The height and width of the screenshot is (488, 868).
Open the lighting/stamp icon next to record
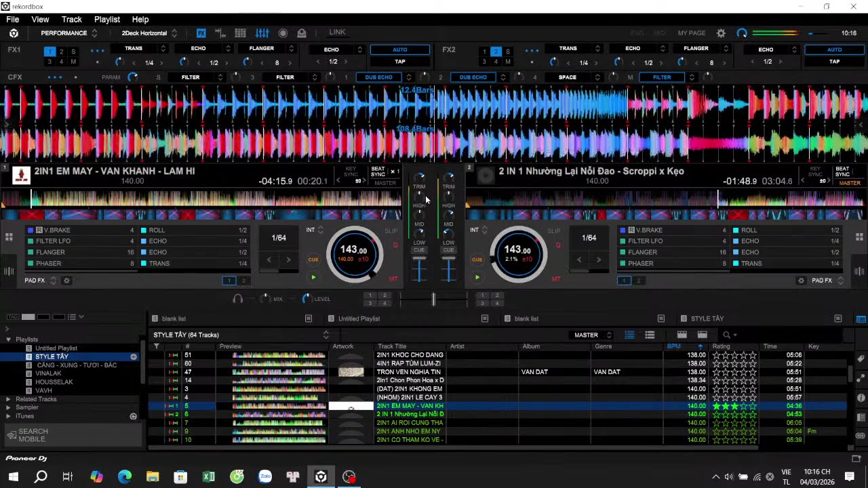click(x=302, y=33)
